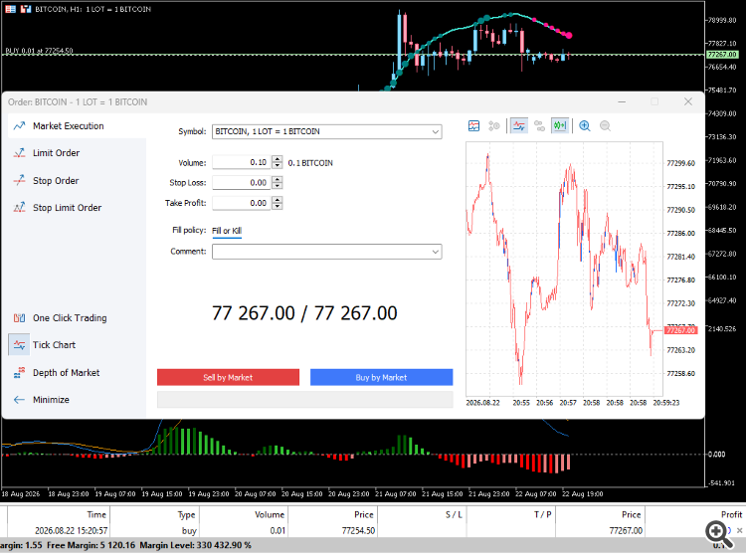Click the 2026.08.22 15:20:57 trade row time

click(72, 530)
